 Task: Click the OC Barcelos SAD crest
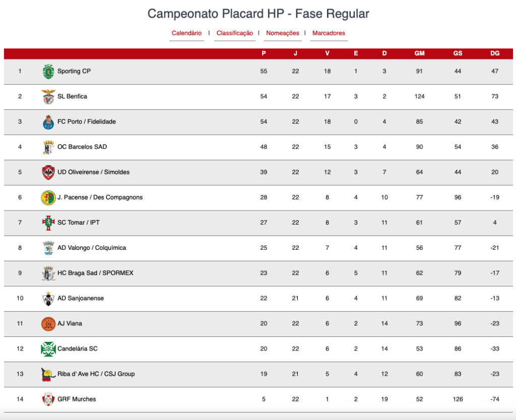(48, 147)
